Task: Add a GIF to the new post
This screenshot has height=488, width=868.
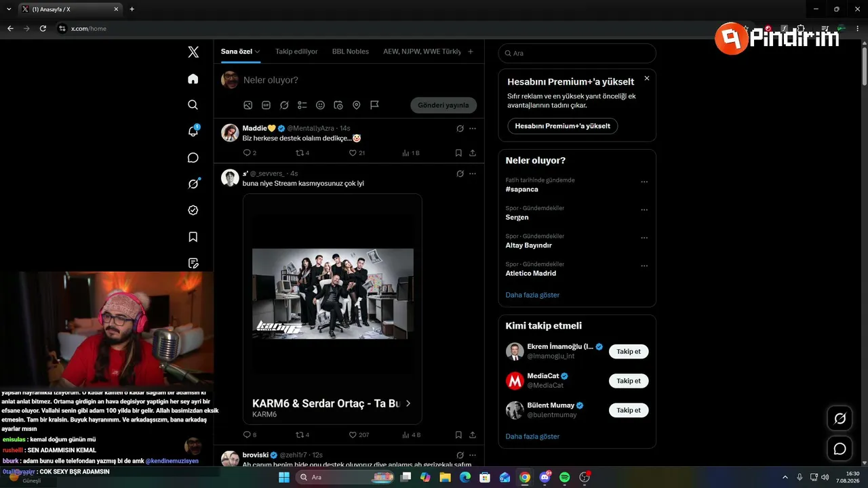Action: [266, 105]
